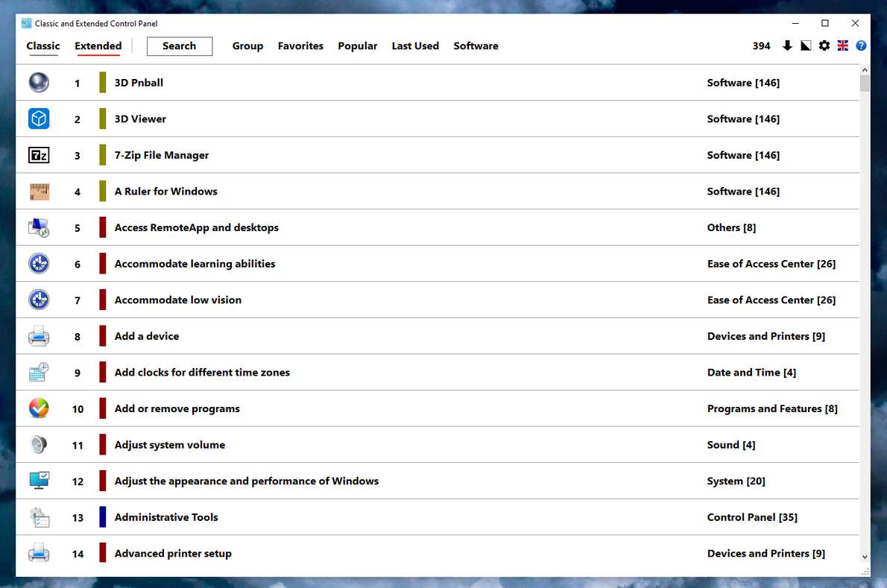The image size is (887, 588).
Task: Click the Add clocks calendar icon
Action: (x=39, y=372)
